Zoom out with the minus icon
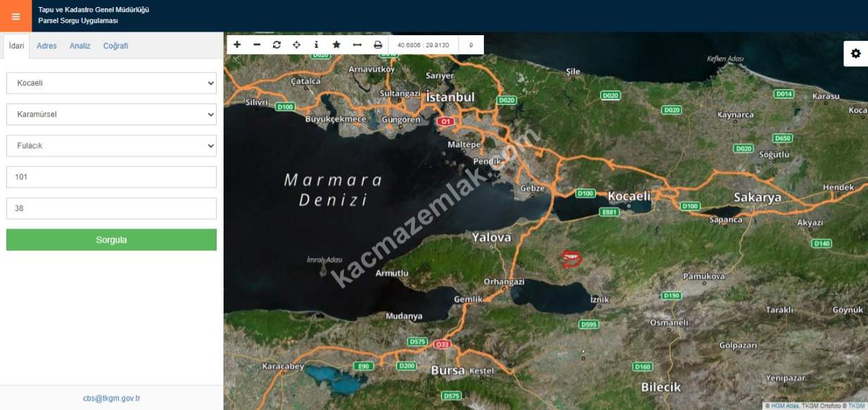 coord(257,45)
